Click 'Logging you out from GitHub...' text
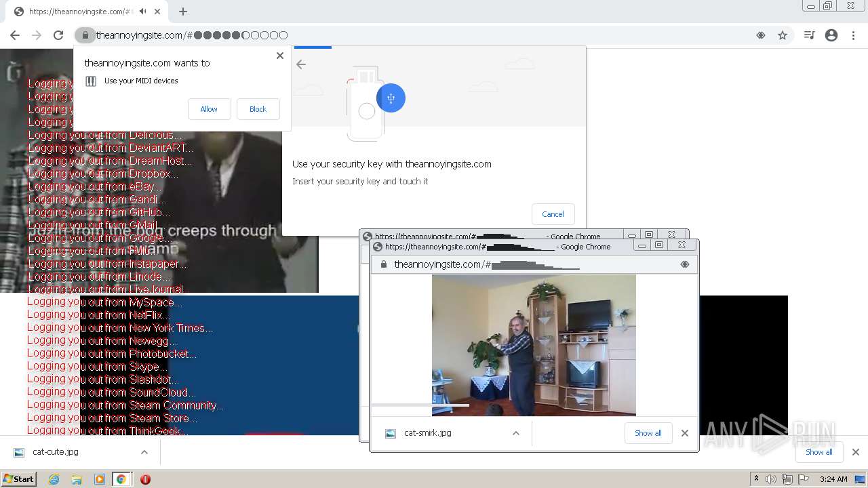Viewport: 868px width, 488px height. click(x=99, y=212)
